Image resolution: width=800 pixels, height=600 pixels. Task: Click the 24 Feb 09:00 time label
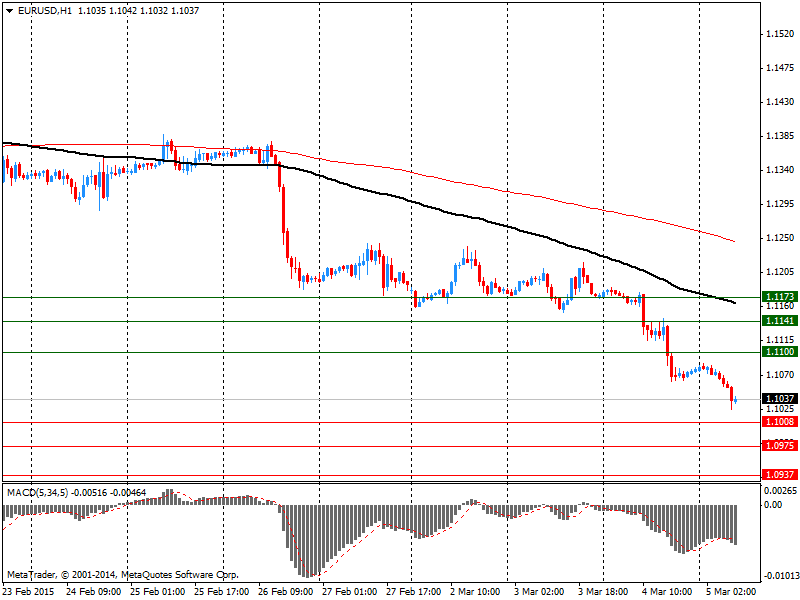[94, 591]
